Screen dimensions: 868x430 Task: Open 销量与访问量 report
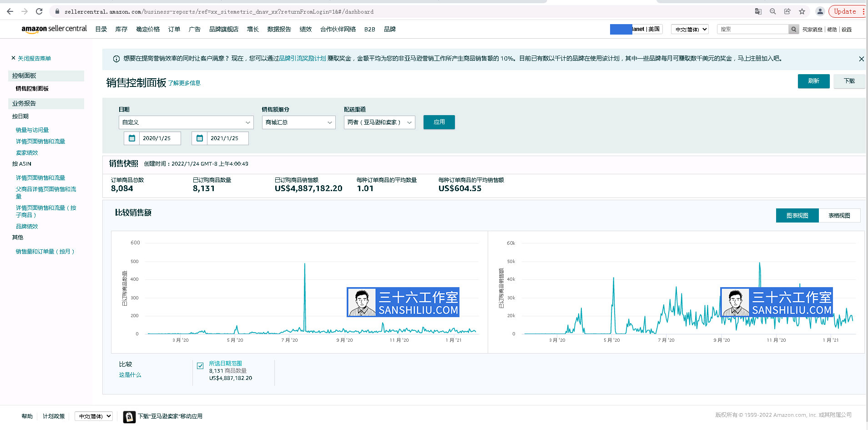32,130
